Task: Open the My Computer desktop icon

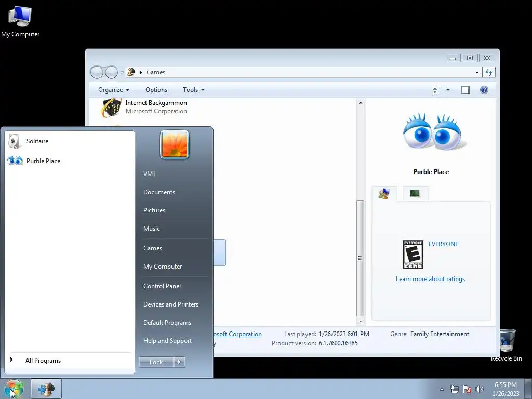Action: [x=20, y=21]
